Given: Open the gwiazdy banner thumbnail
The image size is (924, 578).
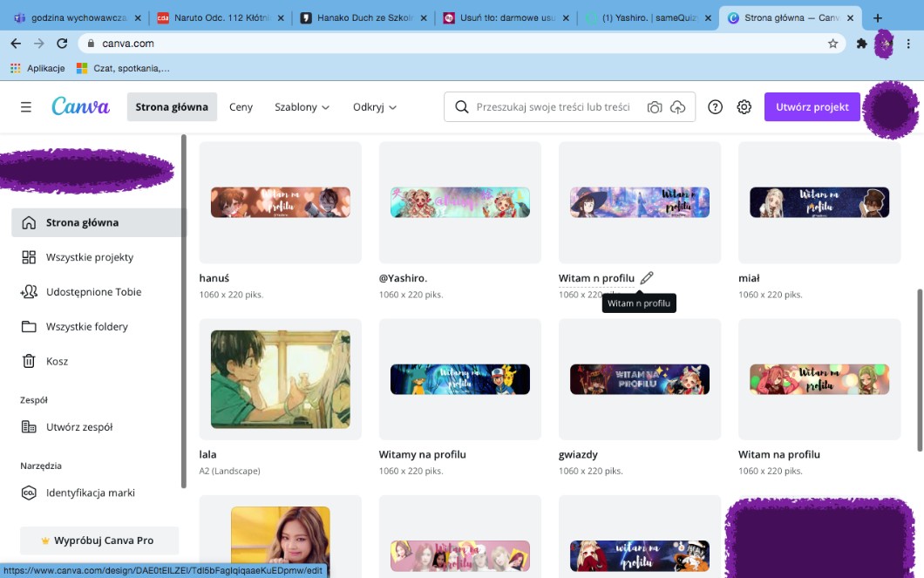Looking at the screenshot, I should tap(639, 379).
